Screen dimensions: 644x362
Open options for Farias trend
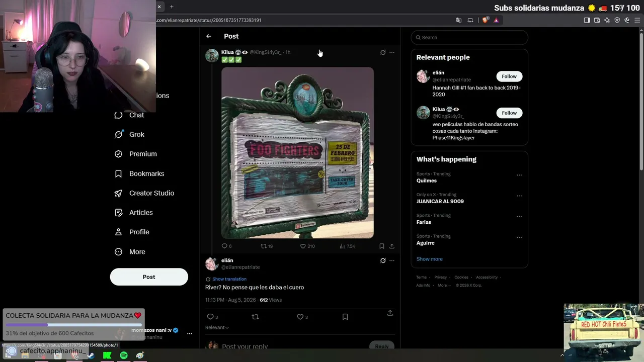point(519,216)
